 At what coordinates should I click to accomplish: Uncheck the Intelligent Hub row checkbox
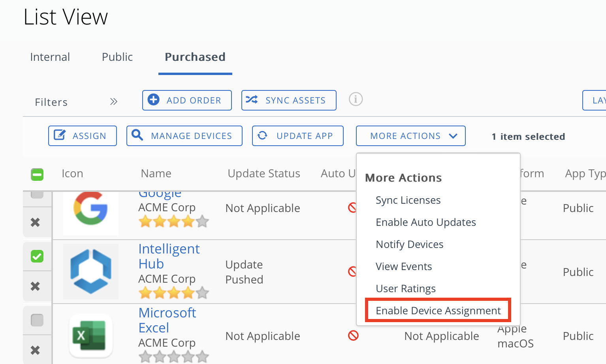pos(37,256)
